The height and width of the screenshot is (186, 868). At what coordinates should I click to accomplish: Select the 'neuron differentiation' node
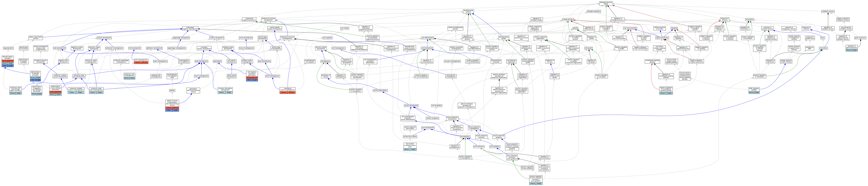380,90
